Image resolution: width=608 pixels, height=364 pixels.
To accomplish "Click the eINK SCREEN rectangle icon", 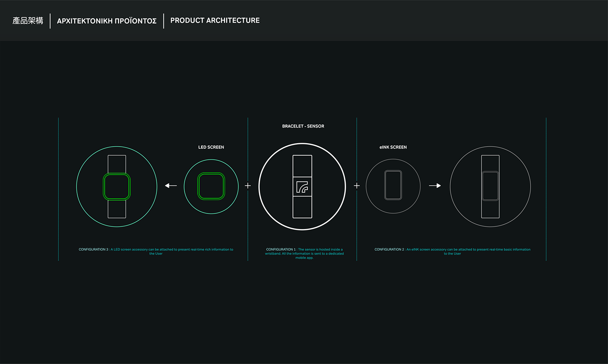I will click(393, 186).
